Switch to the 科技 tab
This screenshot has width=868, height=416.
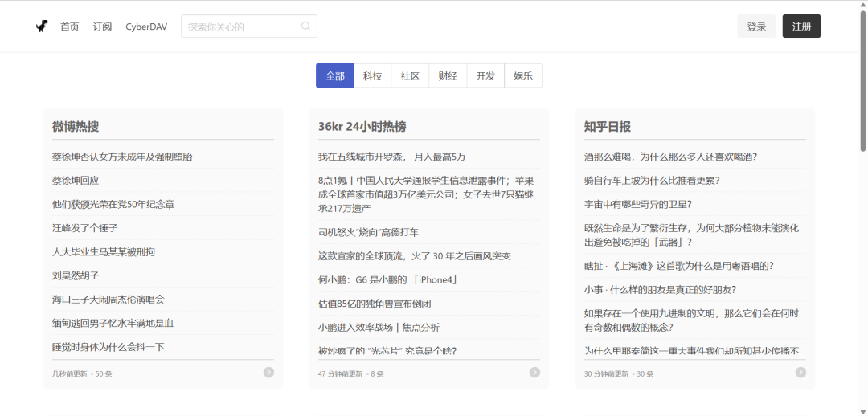pyautogui.click(x=373, y=75)
